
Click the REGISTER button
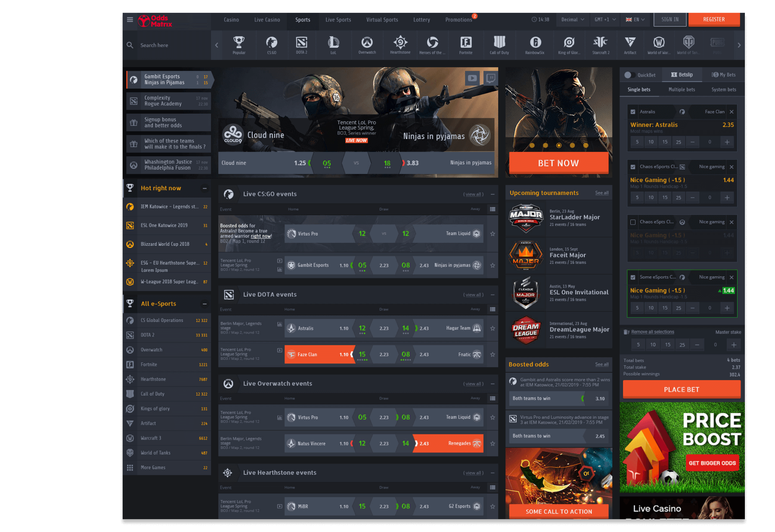714,20
